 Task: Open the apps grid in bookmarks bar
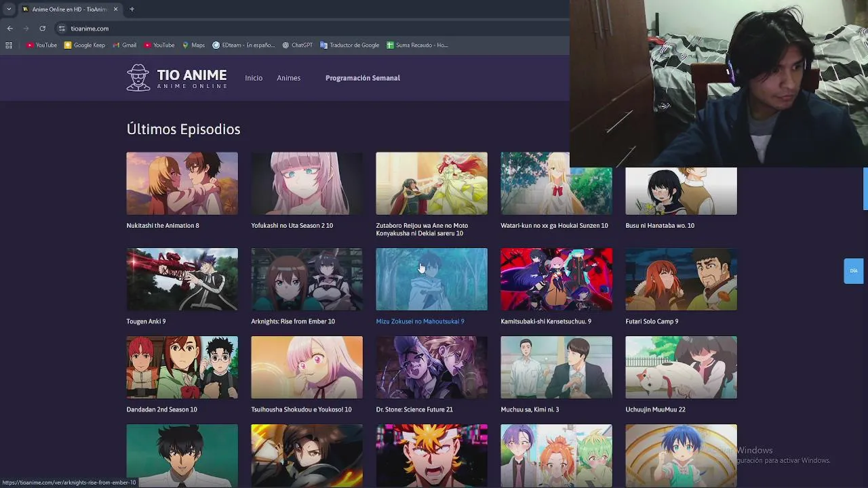pyautogui.click(x=9, y=45)
